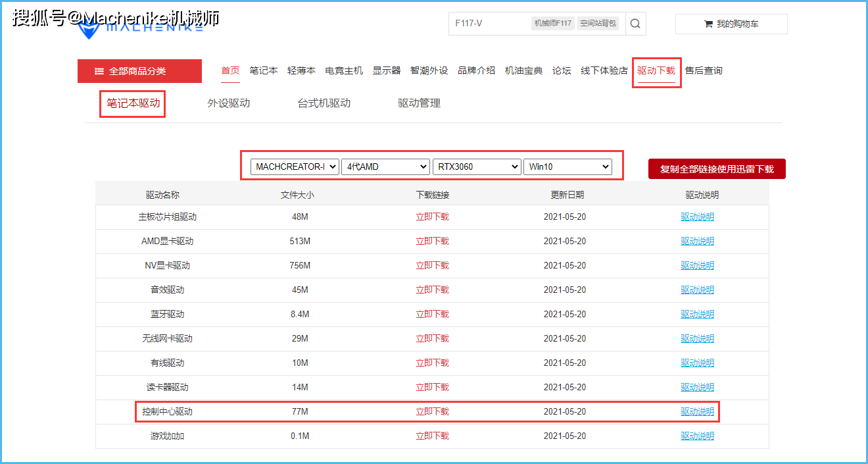This screenshot has width=868, height=464.
Task: Switch to the 驱动管理 tab
Action: [x=419, y=103]
